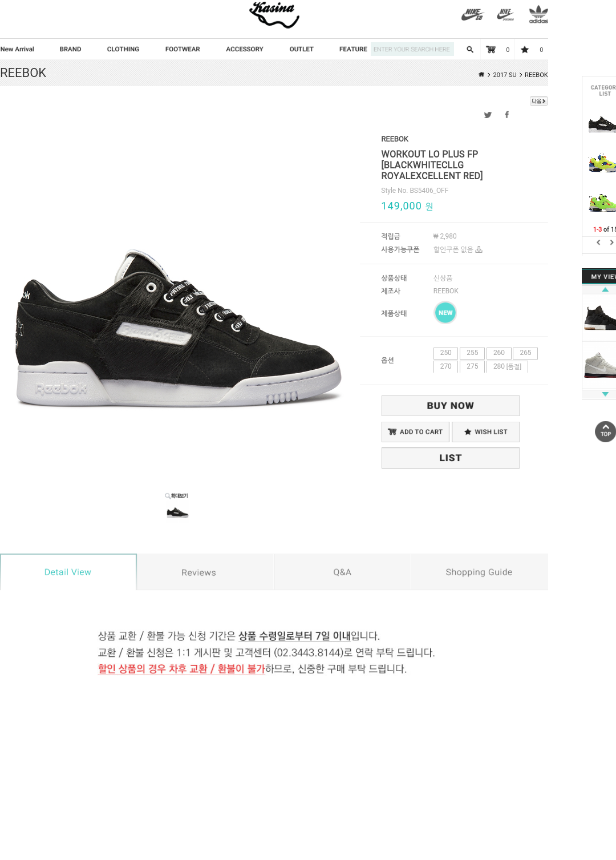Move My View list down with arrow
The image size is (616, 860).
[605, 394]
